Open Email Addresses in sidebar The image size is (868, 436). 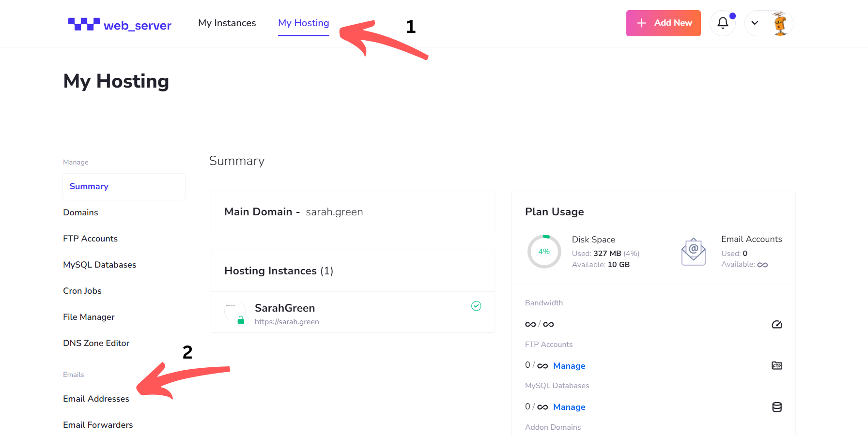pyautogui.click(x=96, y=399)
